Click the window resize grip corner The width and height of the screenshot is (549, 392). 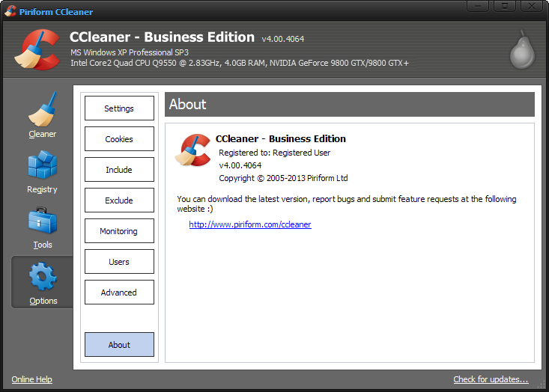point(542,385)
